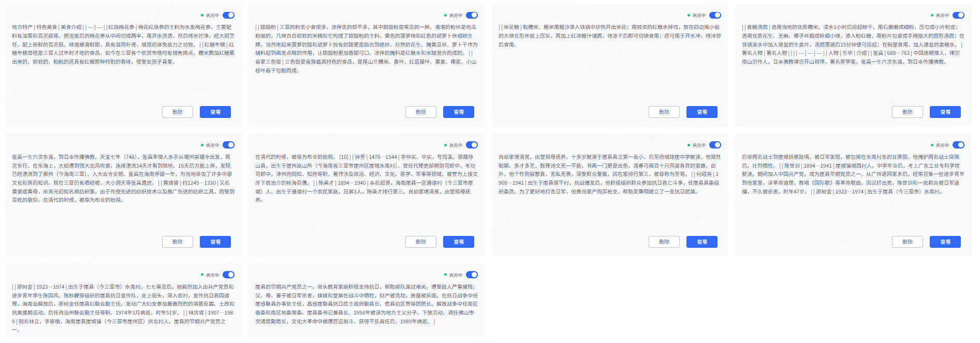Image resolution: width=980 pixels, height=343 pixels.
Task: Select the text starting 地方特产 | 特色美食
Action: pos(123,44)
